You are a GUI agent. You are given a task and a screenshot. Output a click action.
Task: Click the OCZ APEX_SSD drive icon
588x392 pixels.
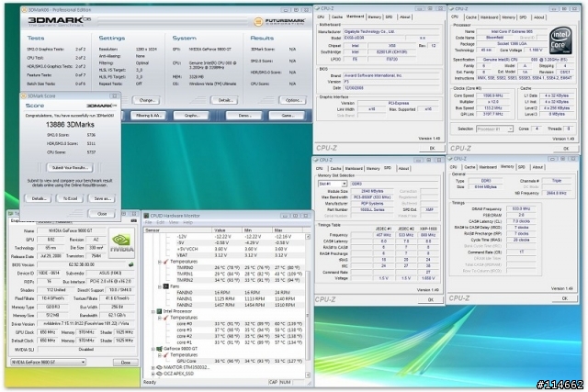point(159,374)
